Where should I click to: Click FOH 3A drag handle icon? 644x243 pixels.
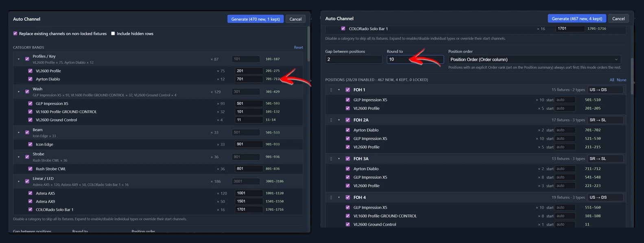pos(331,158)
